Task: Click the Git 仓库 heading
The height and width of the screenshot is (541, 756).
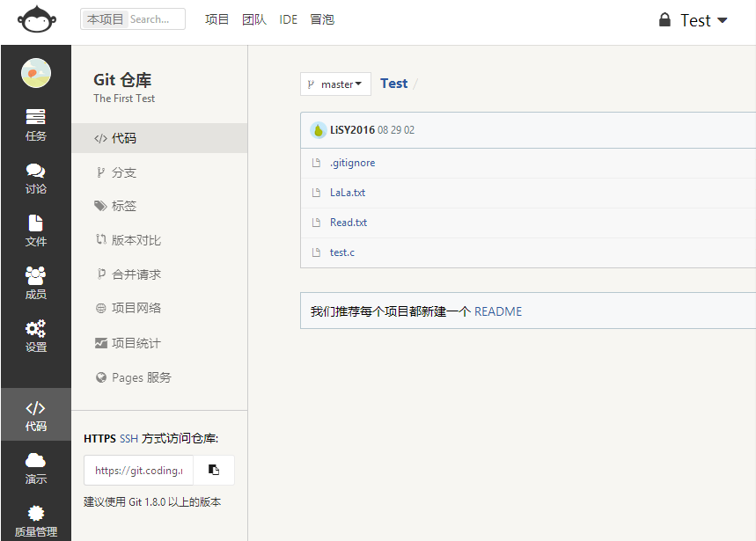Action: [122, 79]
